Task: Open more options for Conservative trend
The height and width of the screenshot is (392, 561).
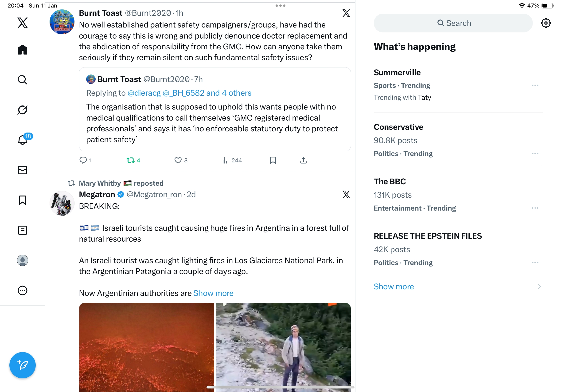Action: (x=535, y=153)
